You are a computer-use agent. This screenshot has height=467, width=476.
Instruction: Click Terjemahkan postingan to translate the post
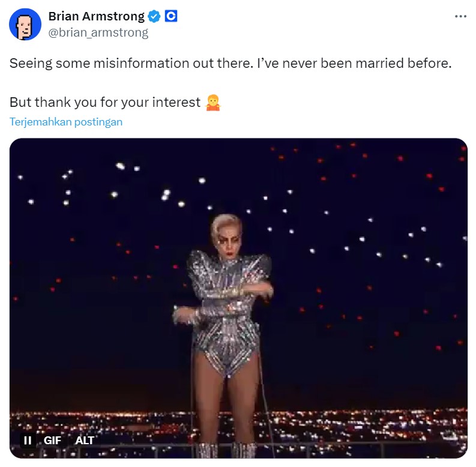pyautogui.click(x=66, y=122)
